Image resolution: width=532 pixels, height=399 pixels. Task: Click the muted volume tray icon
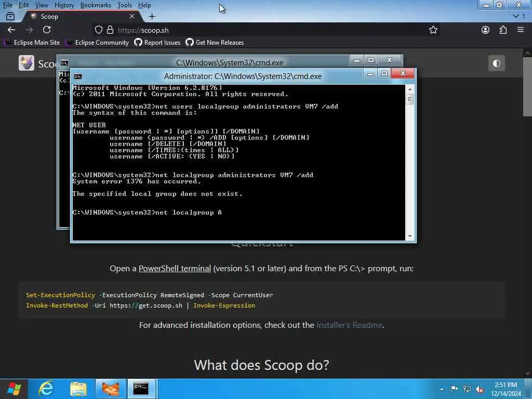[x=480, y=390]
